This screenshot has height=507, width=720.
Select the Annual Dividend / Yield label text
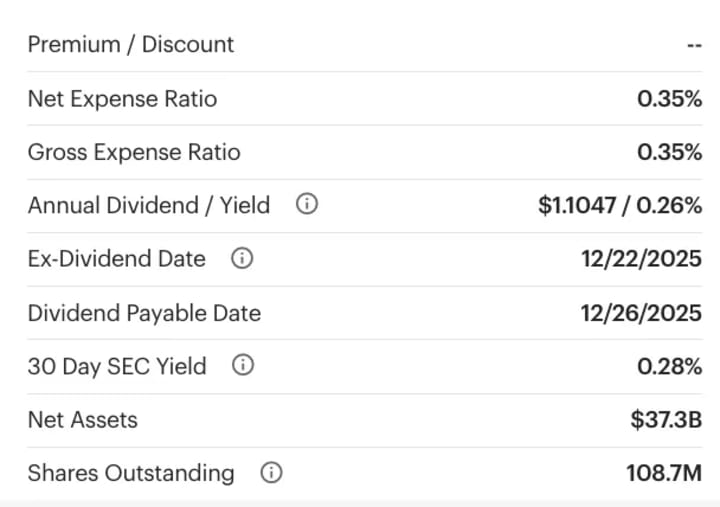tap(149, 206)
